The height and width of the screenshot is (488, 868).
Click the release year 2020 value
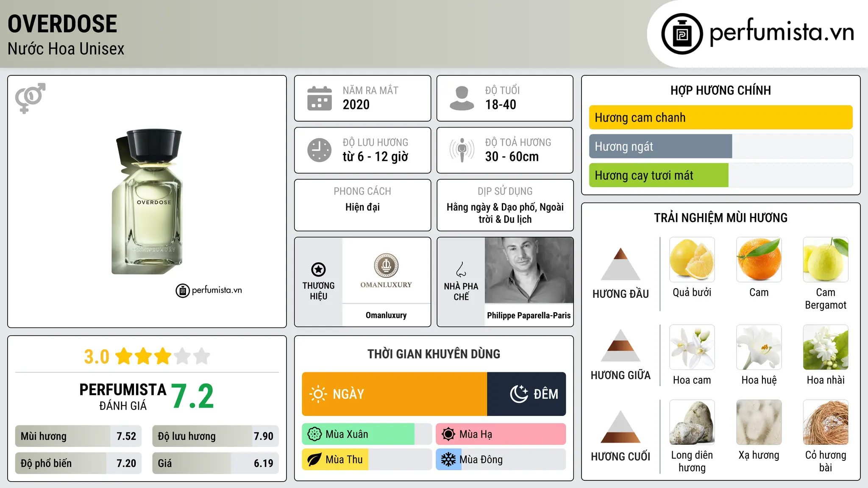click(356, 105)
